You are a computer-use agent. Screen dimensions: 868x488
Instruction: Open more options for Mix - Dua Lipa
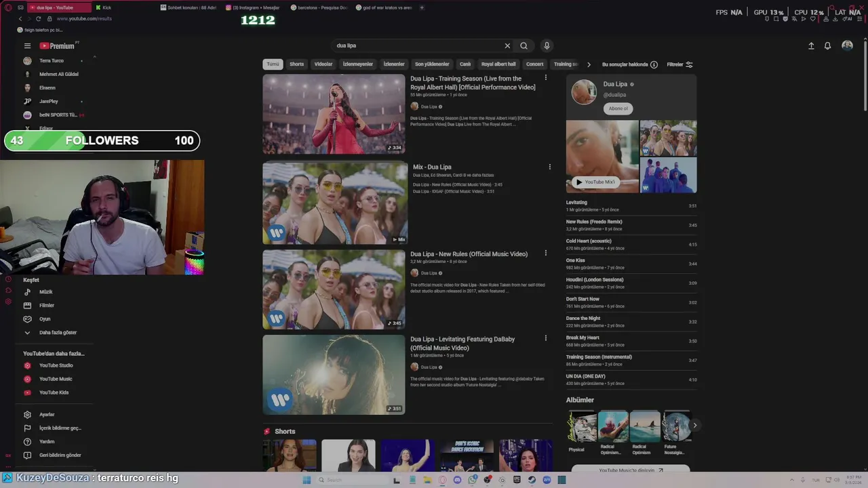click(x=549, y=167)
